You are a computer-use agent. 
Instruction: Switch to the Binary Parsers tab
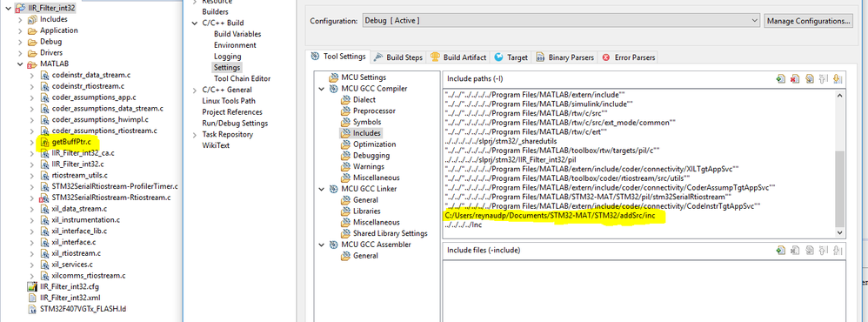pyautogui.click(x=564, y=57)
